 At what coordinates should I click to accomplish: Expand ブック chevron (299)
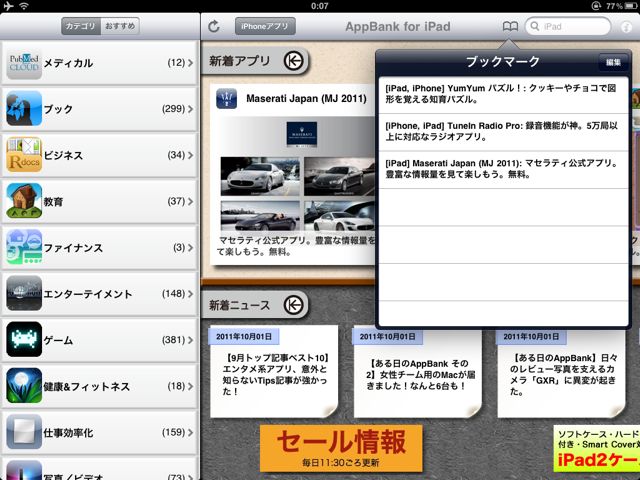pos(191,109)
